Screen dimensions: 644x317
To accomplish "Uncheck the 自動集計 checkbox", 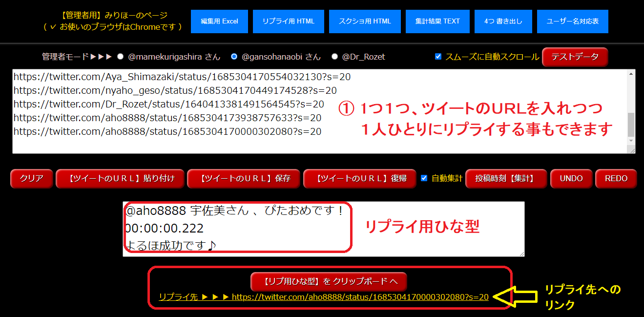I will [x=424, y=178].
